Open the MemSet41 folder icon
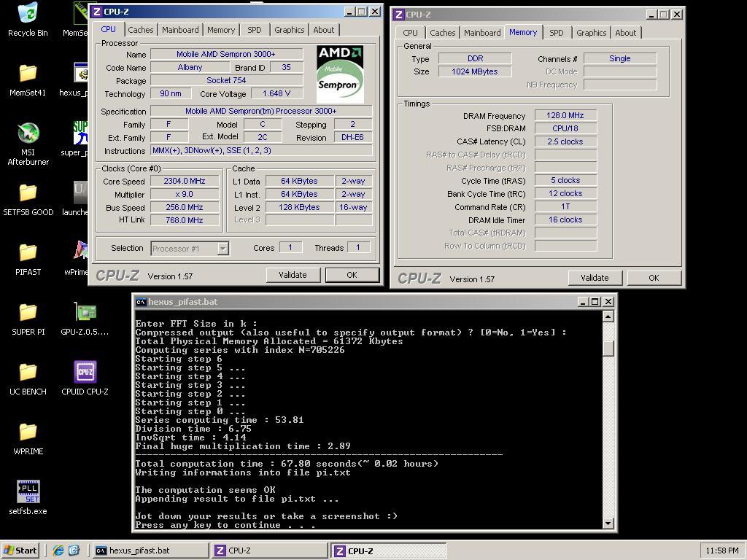The height and width of the screenshot is (560, 747). click(28, 79)
